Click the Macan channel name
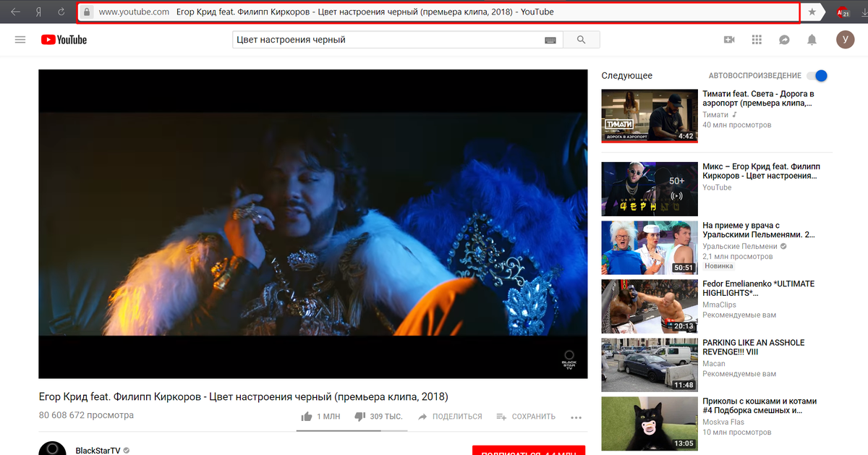Image resolution: width=868 pixels, height=455 pixels. pos(713,364)
